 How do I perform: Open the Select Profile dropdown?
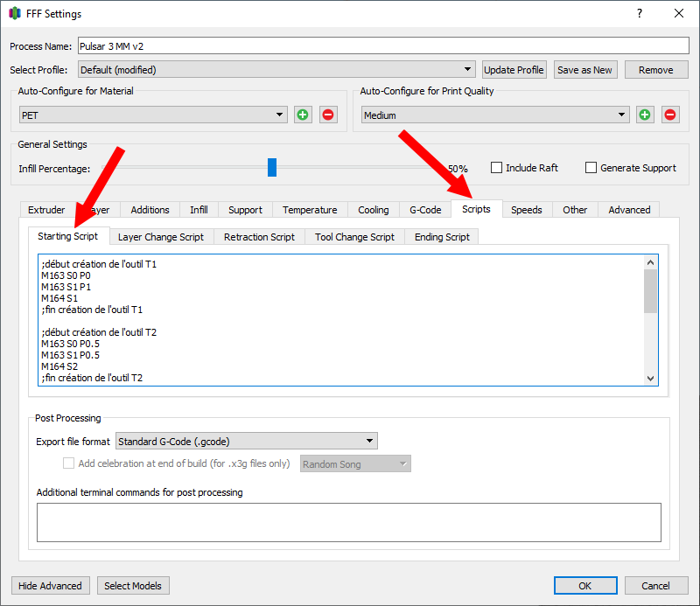click(276, 70)
